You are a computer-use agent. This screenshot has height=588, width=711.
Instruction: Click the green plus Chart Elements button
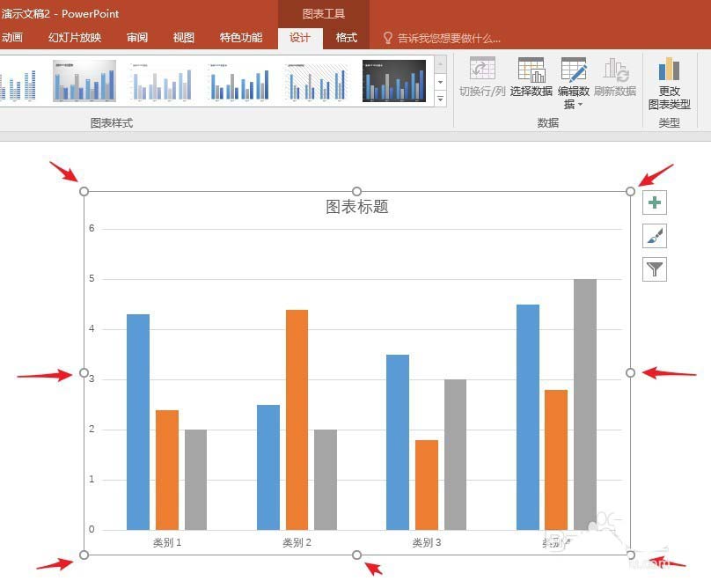pos(655,202)
